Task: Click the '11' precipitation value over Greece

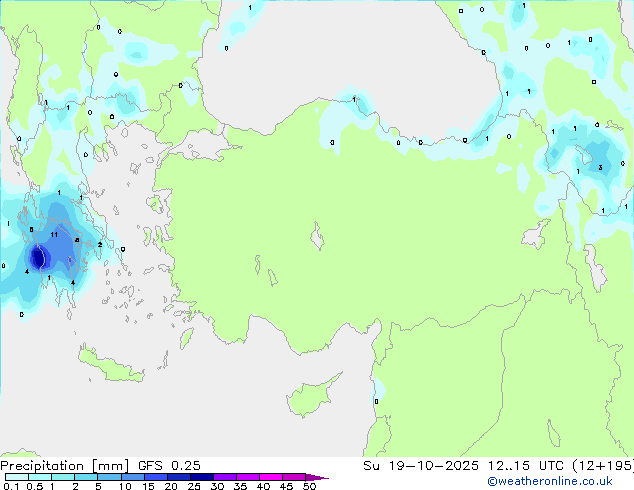Action: coord(54,235)
